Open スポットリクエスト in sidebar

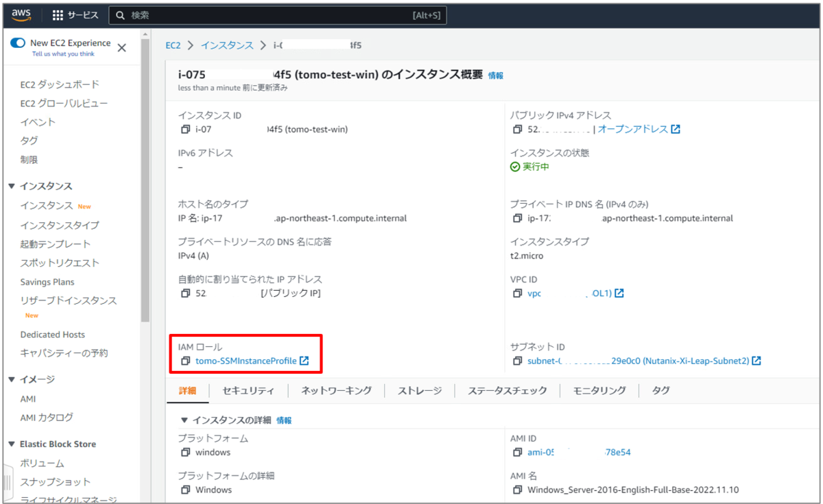[x=60, y=263]
